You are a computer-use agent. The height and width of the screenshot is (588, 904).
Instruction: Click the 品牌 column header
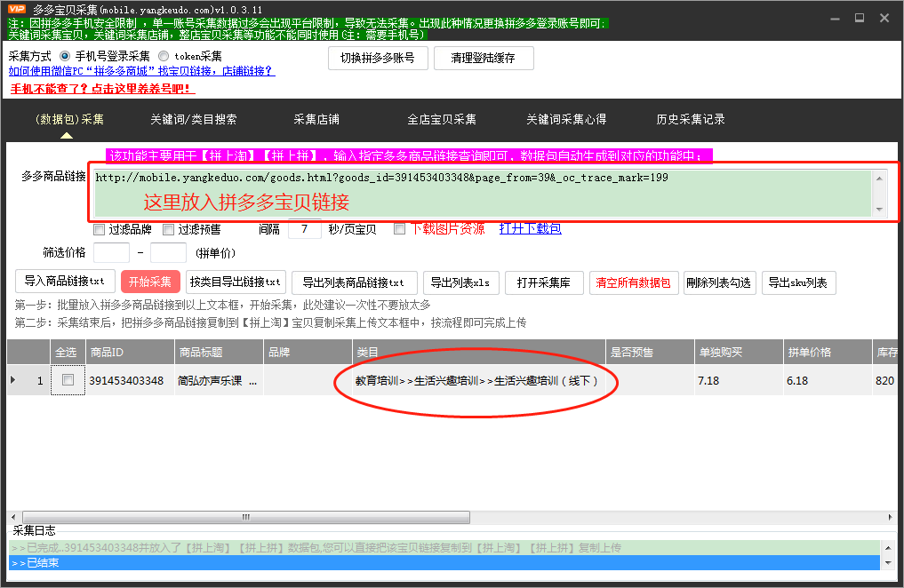[x=308, y=352]
